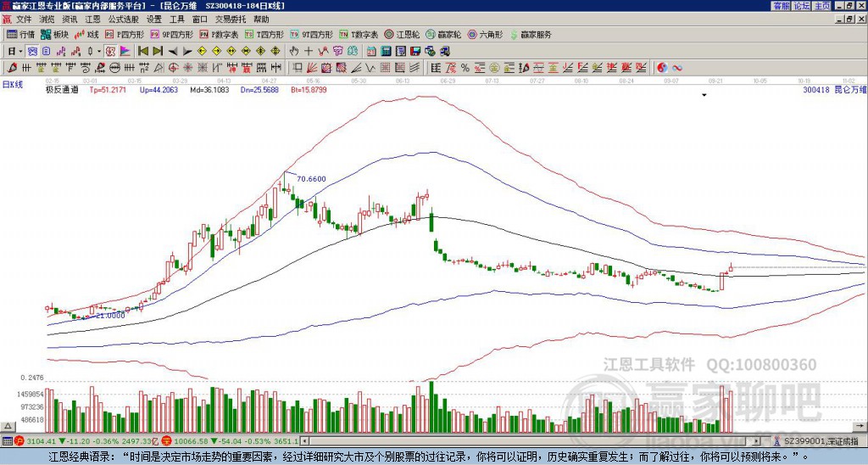Click the save floppy disk icon
Image resolution: width=868 pixels, height=465 pixels.
(415, 52)
